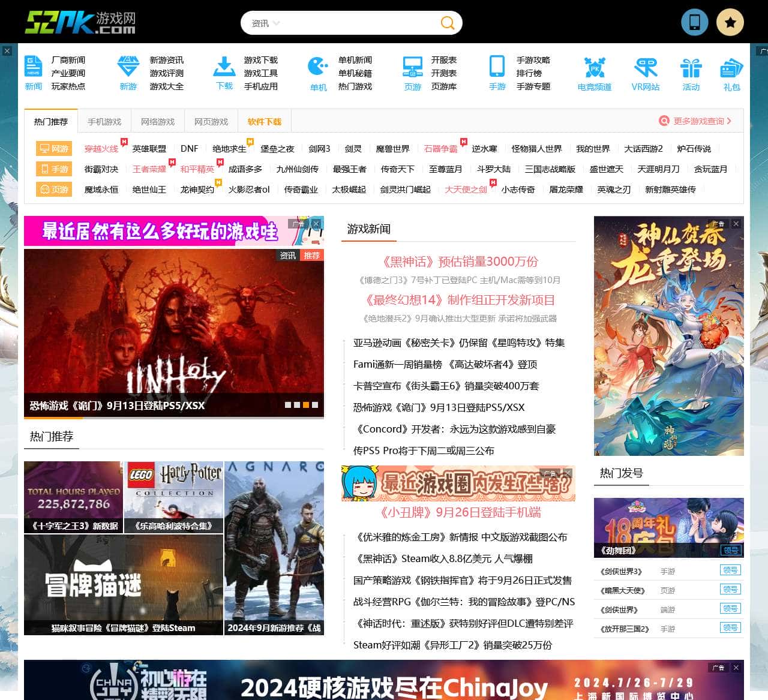
Task: Open the 单机 single-player icon
Action: pos(319,73)
